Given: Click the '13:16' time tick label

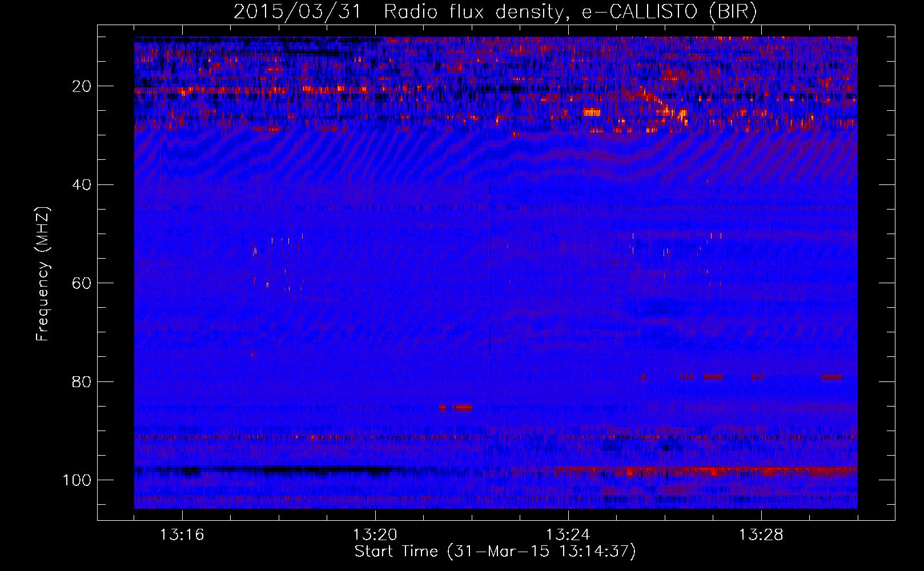Looking at the screenshot, I should tap(182, 535).
